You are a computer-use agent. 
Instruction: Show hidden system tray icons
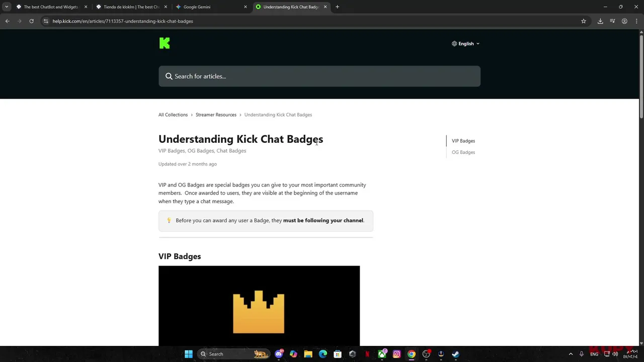click(x=571, y=354)
